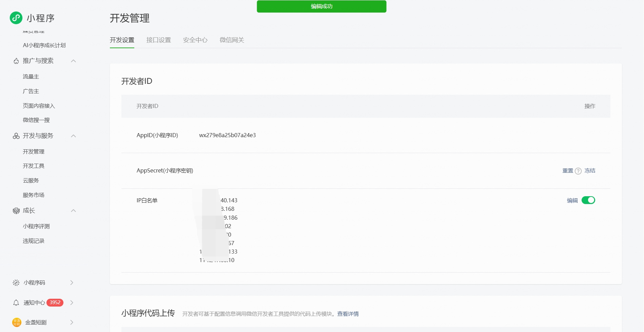This screenshot has width=644, height=332.
Task: Go to the 微信网关 tab
Action: point(232,40)
